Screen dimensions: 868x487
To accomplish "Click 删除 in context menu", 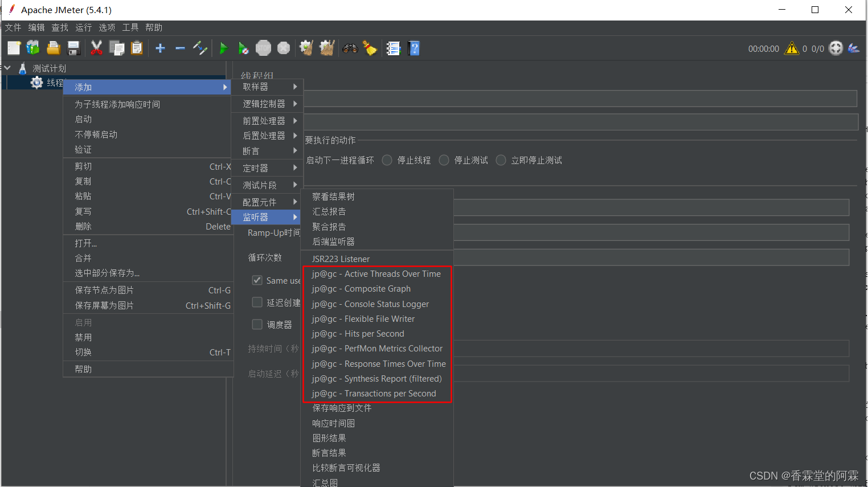I will 148,226.
